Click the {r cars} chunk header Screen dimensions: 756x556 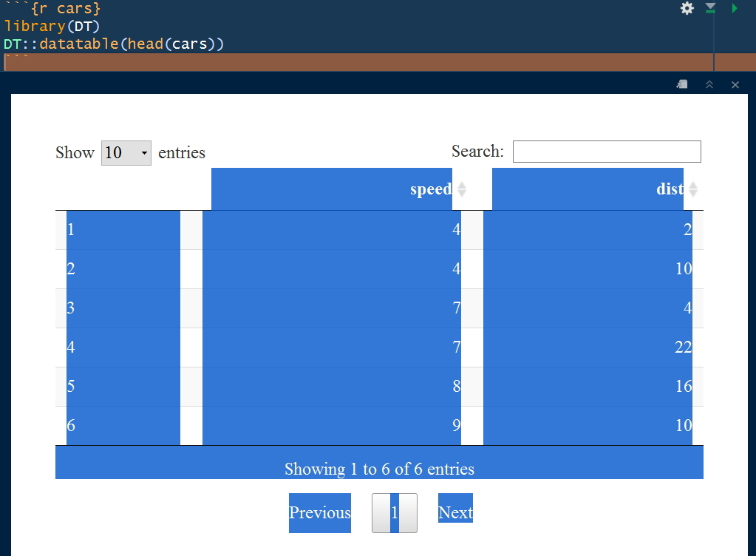(x=66, y=8)
